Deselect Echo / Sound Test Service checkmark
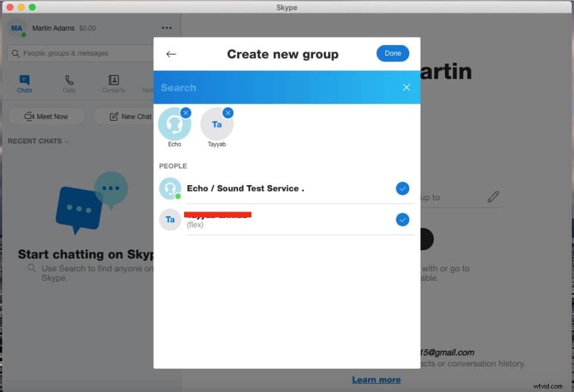This screenshot has height=392, width=574. coord(402,188)
